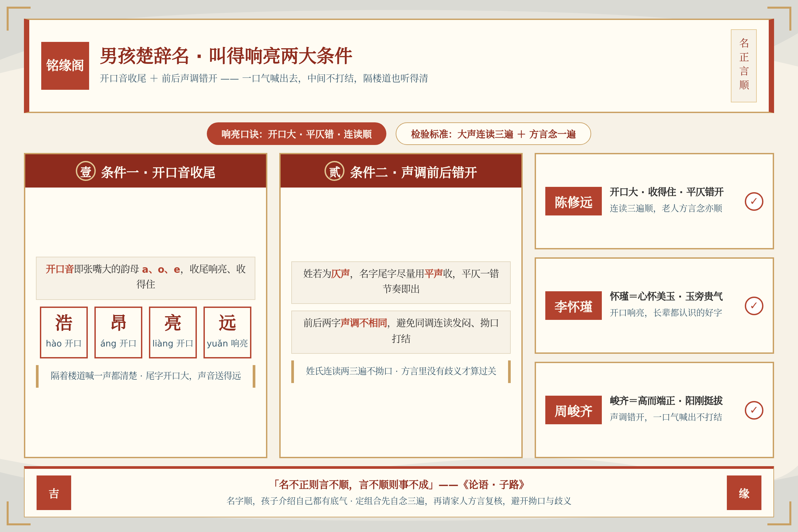Open the 陈修远 name badge
Screen dimensions: 798x532
click(573, 201)
